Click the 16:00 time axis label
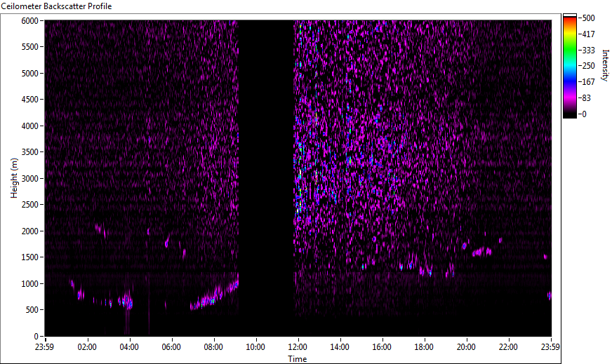This screenshot has width=612, height=364. click(x=382, y=347)
